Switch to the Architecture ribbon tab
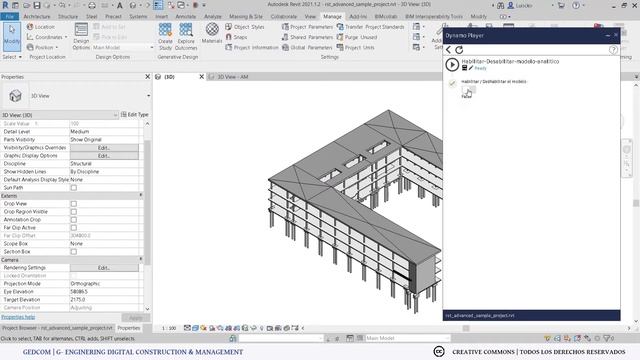The width and height of the screenshot is (640, 360). pos(37,16)
